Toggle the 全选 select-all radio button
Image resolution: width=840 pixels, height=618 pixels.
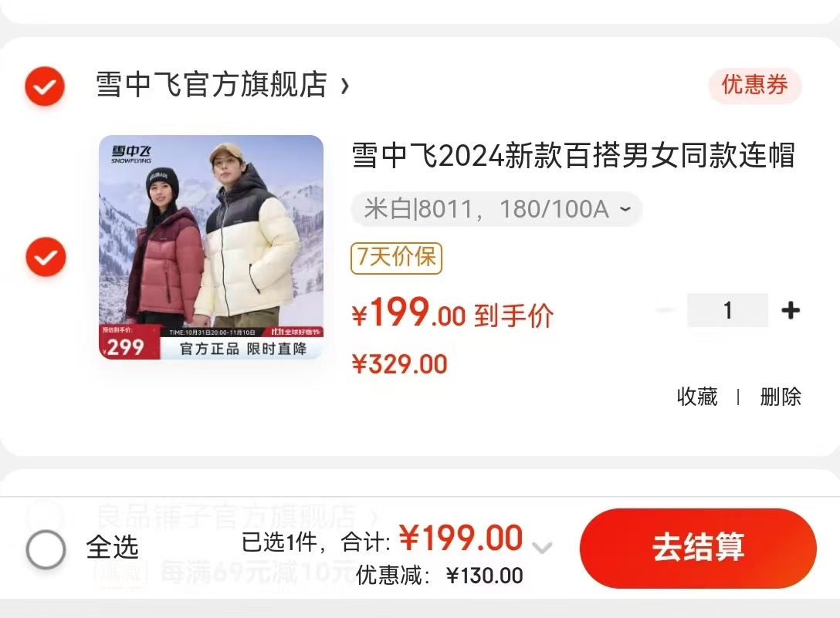(46, 549)
